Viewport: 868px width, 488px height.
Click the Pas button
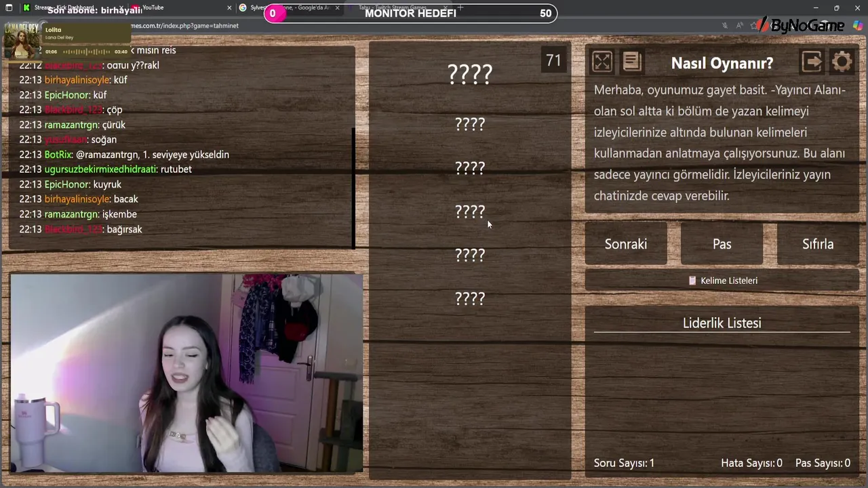click(x=722, y=244)
